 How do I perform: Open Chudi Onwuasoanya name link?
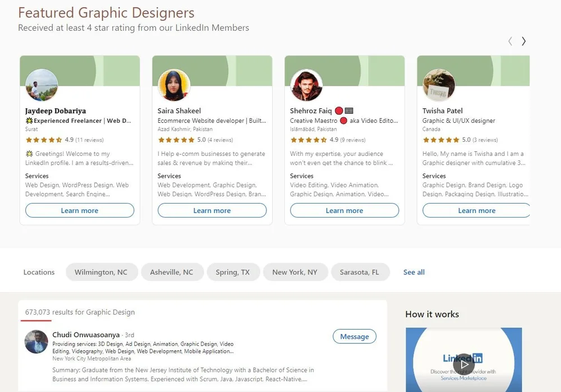tap(86, 335)
